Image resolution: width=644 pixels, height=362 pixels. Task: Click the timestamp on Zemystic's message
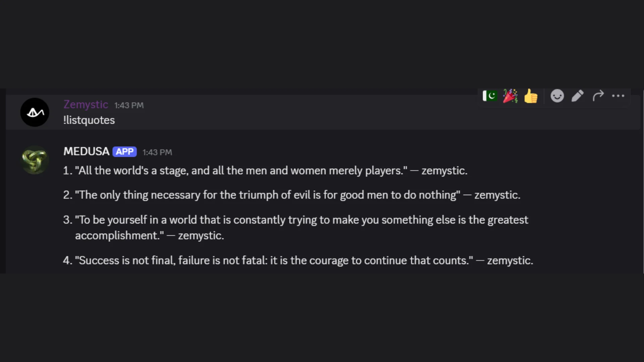click(x=129, y=106)
